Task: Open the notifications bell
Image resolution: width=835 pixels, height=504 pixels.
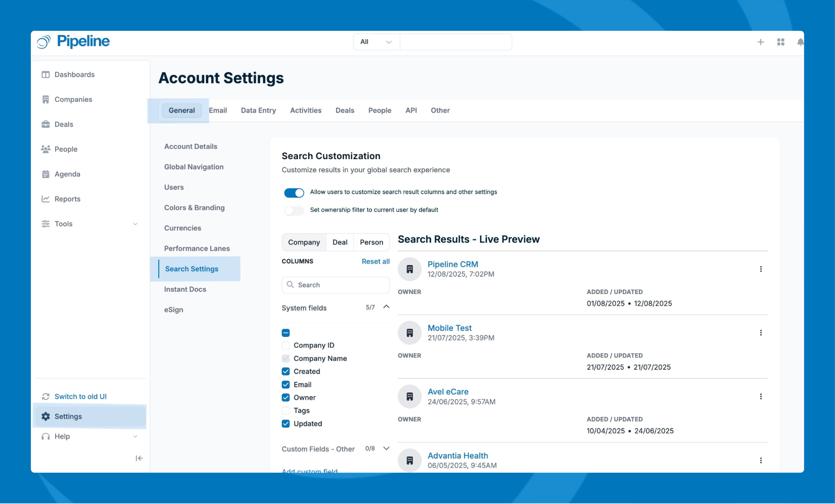Action: click(x=800, y=42)
